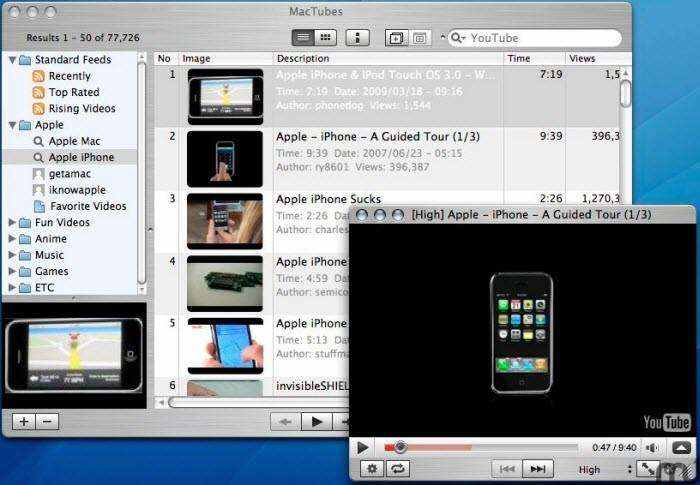Viewport: 700px width, 485px height.
Task: Mute the player volume speaker
Action: (x=652, y=447)
